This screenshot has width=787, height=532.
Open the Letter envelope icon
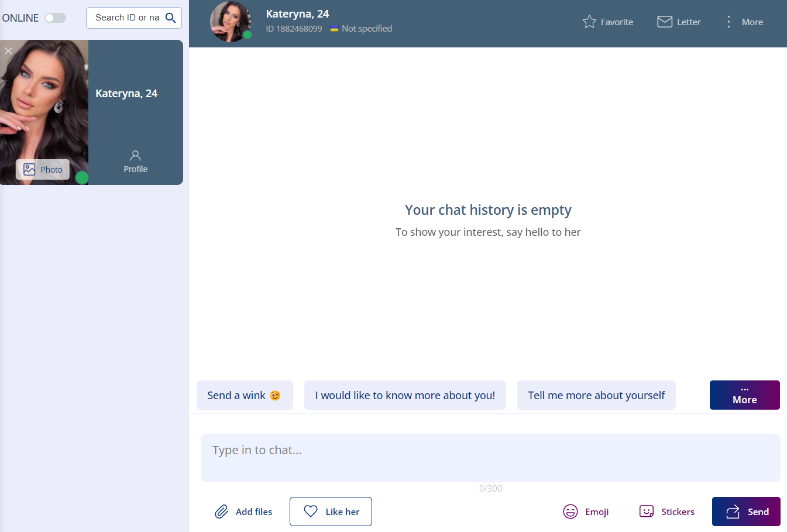(x=665, y=22)
